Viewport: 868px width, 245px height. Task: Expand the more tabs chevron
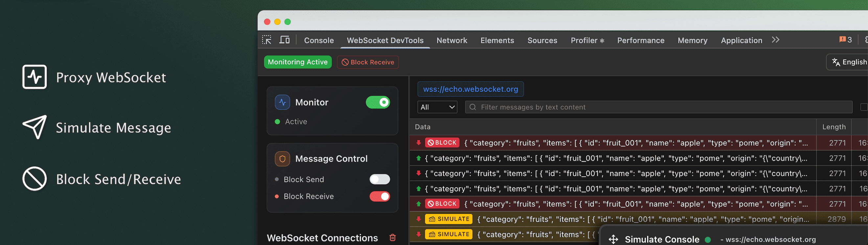point(775,40)
